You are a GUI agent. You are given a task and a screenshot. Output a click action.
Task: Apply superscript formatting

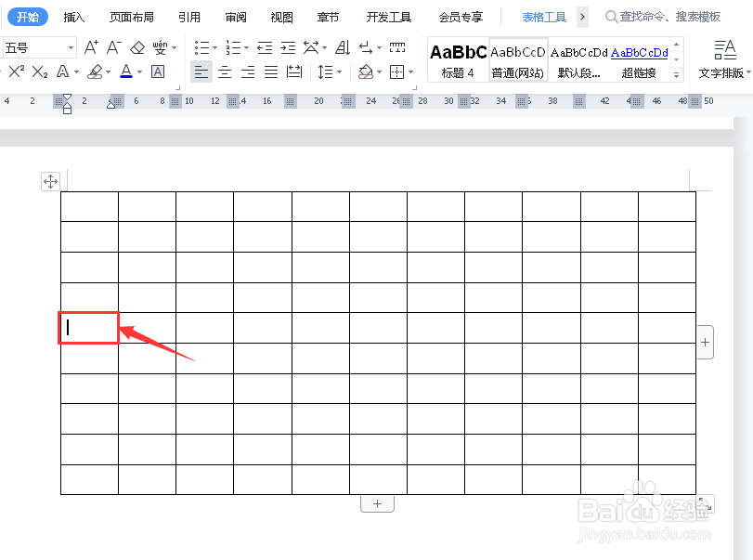coord(17,72)
